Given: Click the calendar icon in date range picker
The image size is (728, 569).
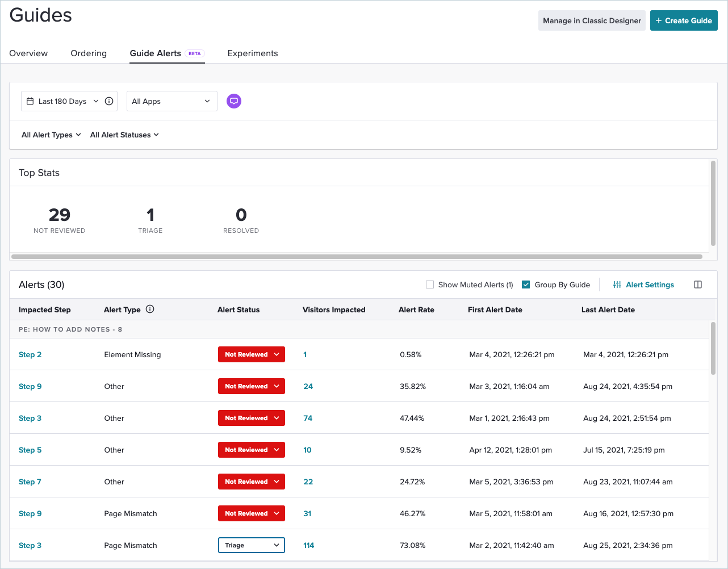Looking at the screenshot, I should pyautogui.click(x=31, y=101).
